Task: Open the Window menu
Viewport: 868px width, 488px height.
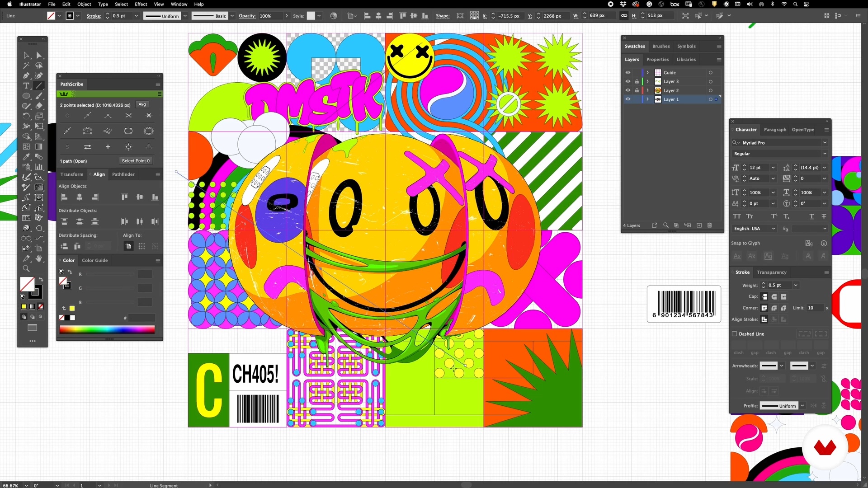Action: point(179,4)
